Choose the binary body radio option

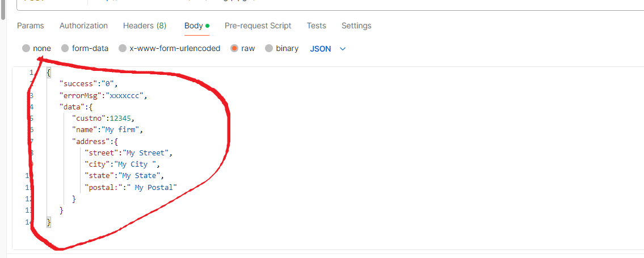click(x=269, y=49)
